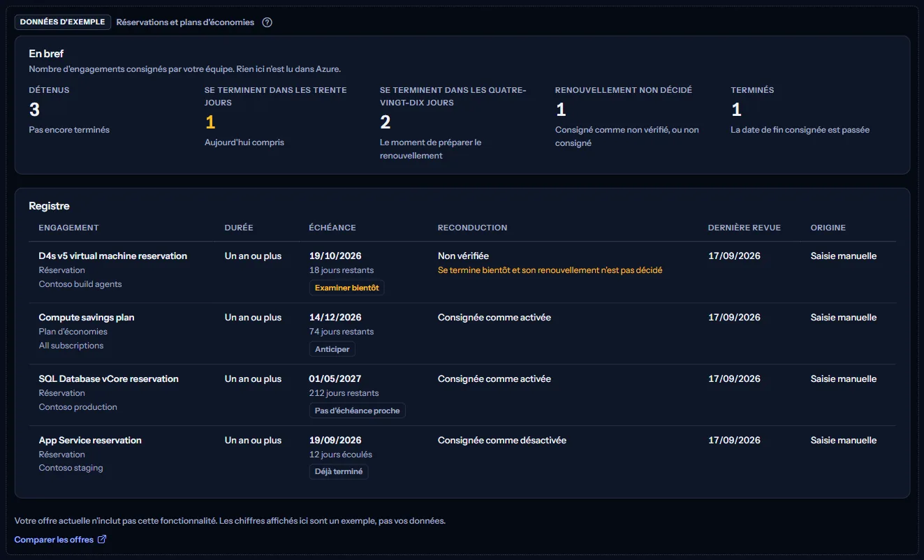Select the "Examiner bientôt" status badge
Viewport: 924px width, 560px height.
point(346,288)
